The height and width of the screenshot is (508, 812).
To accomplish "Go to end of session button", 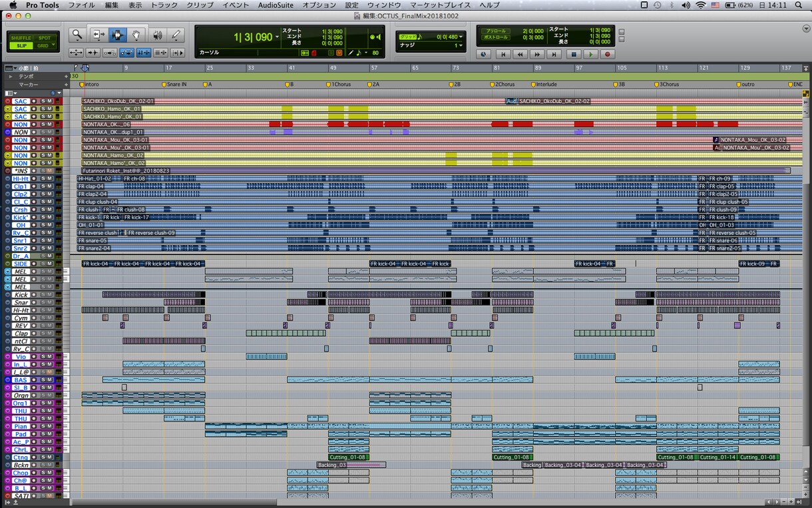I will (x=553, y=54).
